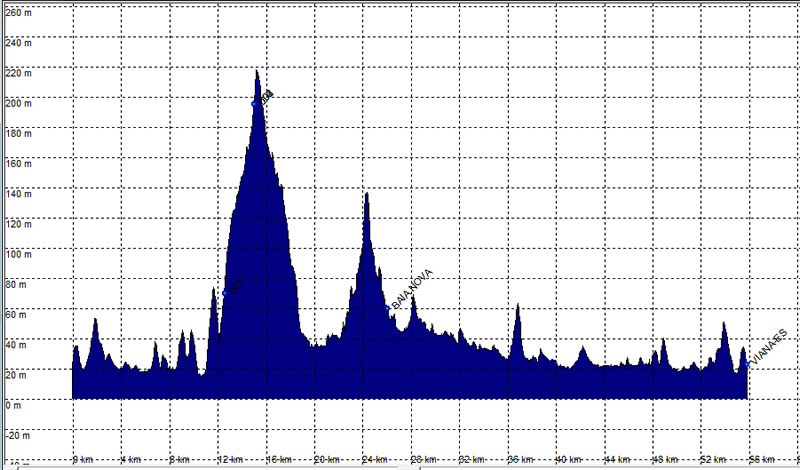Click the 12 km distance axis label
This screenshot has height=470, width=800.
[231, 460]
